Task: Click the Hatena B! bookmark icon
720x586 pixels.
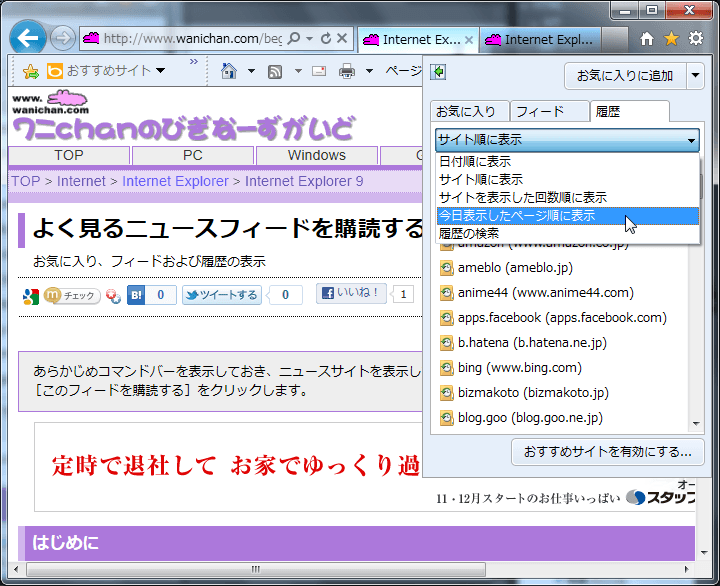Action: pos(136,295)
